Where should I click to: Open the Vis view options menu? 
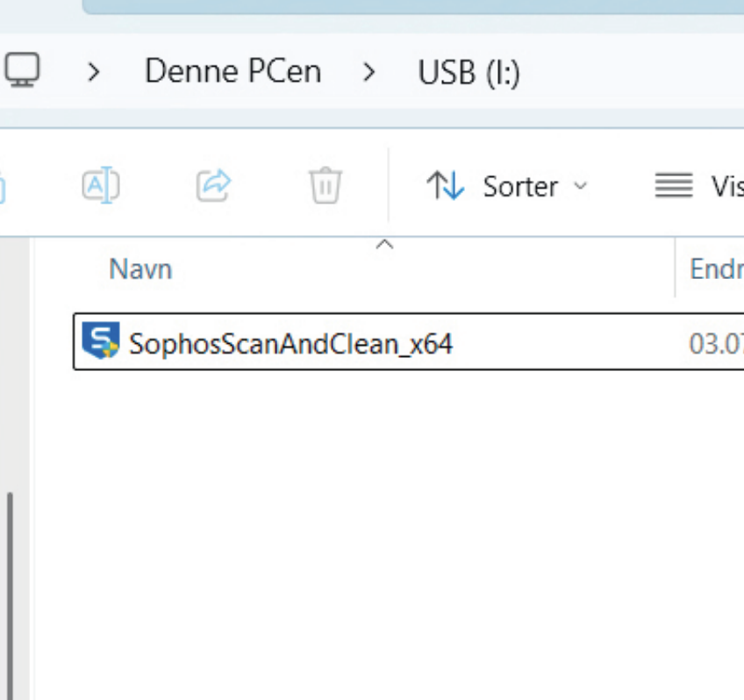coord(699,186)
